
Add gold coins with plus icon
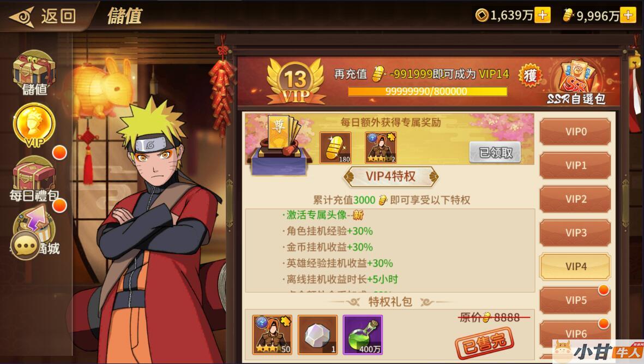point(543,15)
